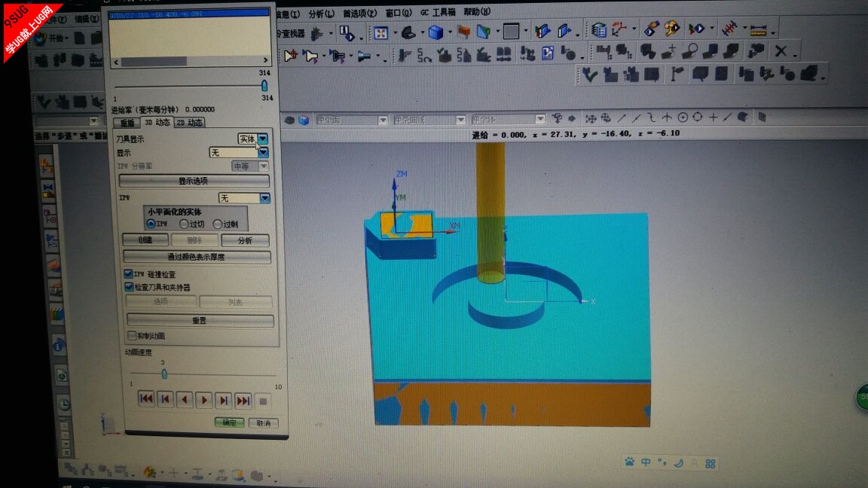Click the circle center snap point icon
Image resolution: width=868 pixels, height=488 pixels.
point(683,117)
